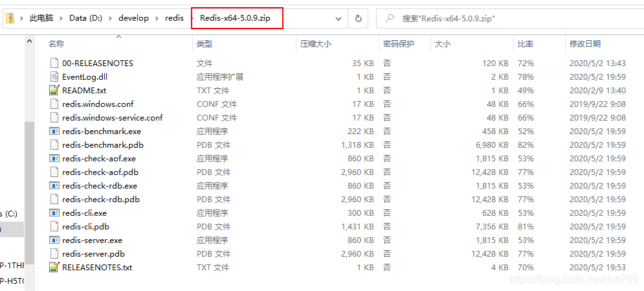This screenshot has height=291, width=644.
Task: Navigate to 此电脑 in the breadcrumb
Action: click(x=41, y=18)
